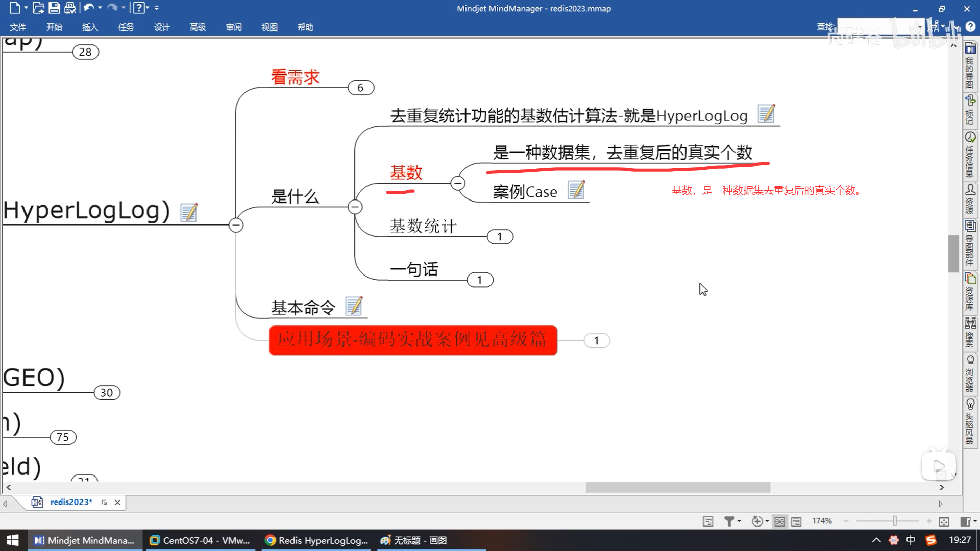Expand 看需求 subtopics counter 6
Viewport: 980px width, 551px height.
[x=360, y=88]
